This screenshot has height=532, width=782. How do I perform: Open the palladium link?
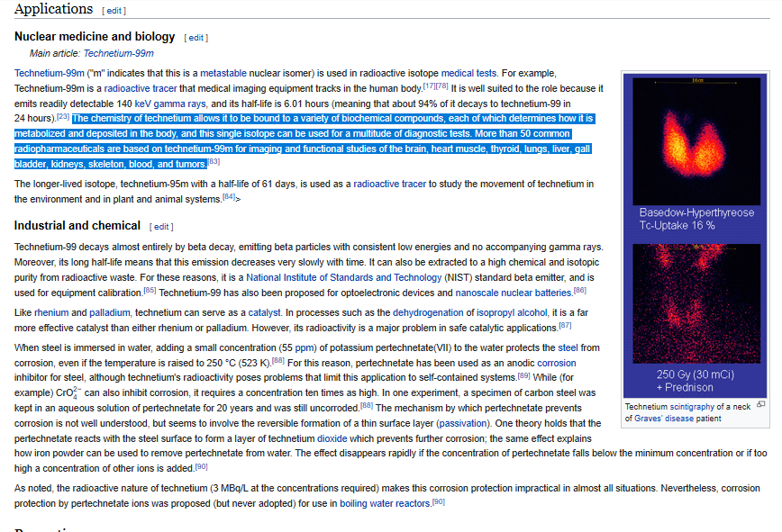(x=110, y=313)
